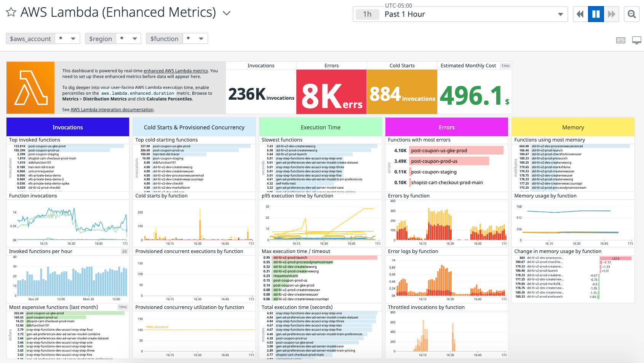Open the enhanced AWS Lambda metrics link
This screenshot has width=644, height=363.
point(176,70)
